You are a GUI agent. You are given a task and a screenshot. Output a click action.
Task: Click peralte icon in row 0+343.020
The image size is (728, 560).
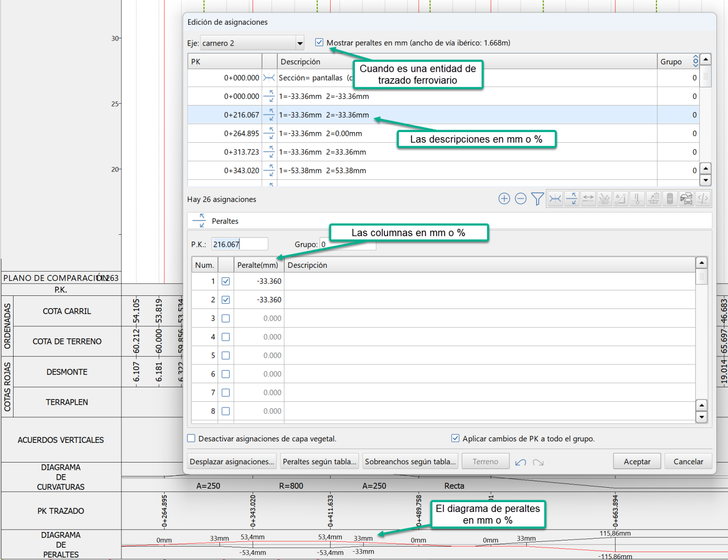tap(269, 171)
